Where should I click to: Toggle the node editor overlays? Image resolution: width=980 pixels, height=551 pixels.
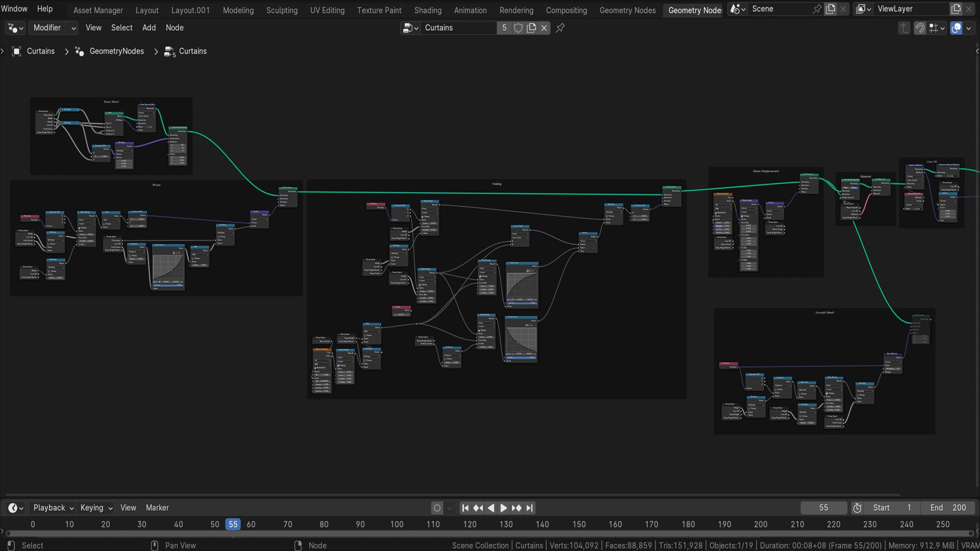coord(956,28)
